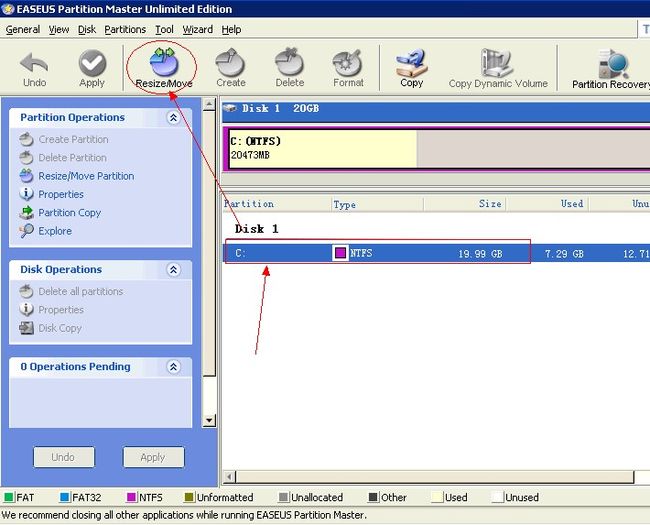This screenshot has height=525, width=650.
Task: Open the Wizard menu
Action: [x=198, y=29]
